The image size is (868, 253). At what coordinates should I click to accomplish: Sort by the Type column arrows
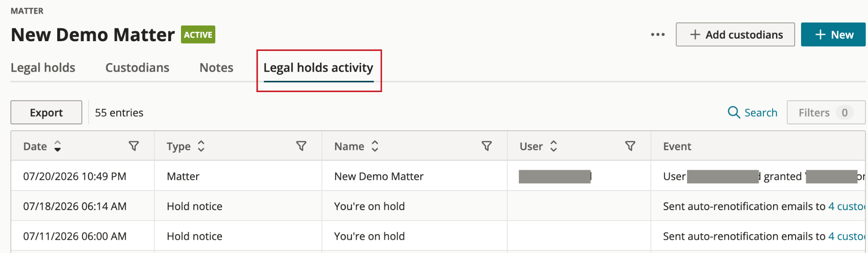201,146
